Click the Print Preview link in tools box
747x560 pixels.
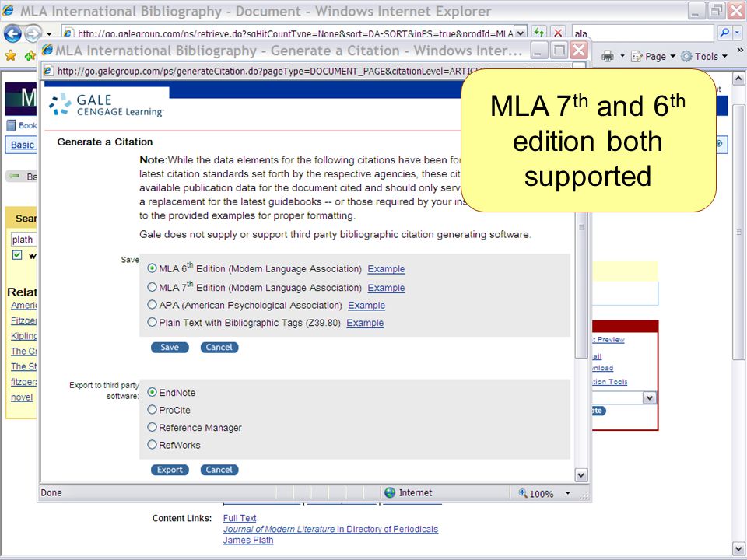[x=608, y=340]
